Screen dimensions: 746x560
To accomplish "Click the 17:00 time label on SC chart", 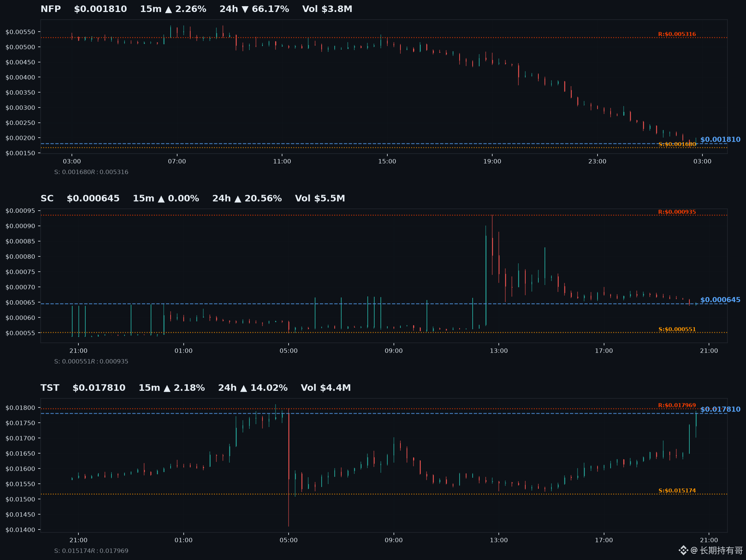I will pyautogui.click(x=604, y=351).
